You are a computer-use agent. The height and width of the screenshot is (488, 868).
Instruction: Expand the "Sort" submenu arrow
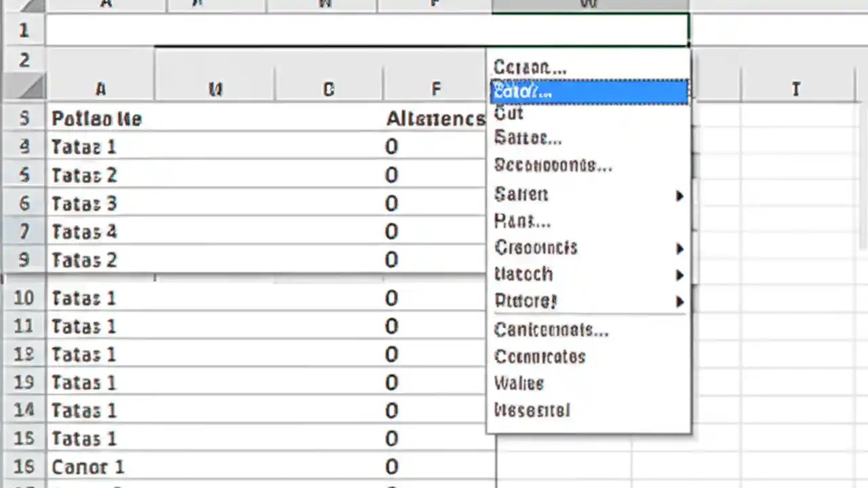(680, 195)
